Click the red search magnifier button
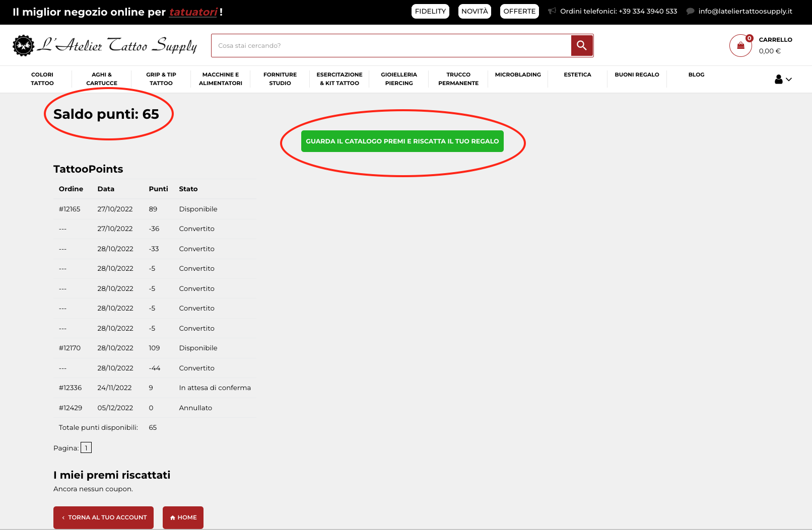This screenshot has height=530, width=812. 582,45
